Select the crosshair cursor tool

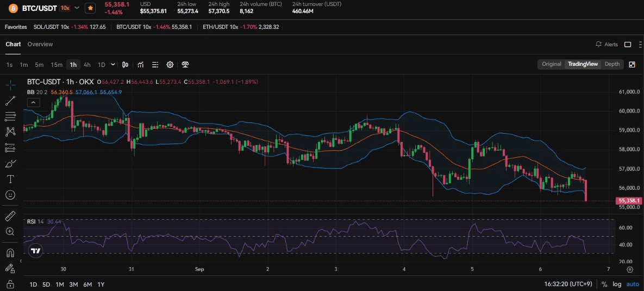(10, 85)
